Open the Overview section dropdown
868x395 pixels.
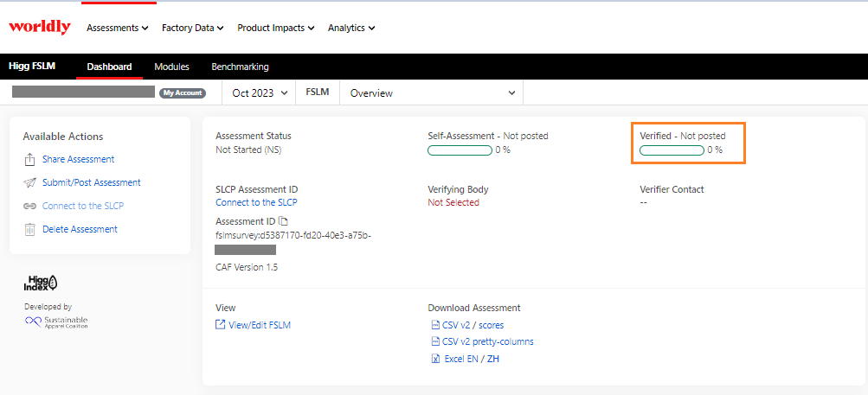[x=431, y=93]
